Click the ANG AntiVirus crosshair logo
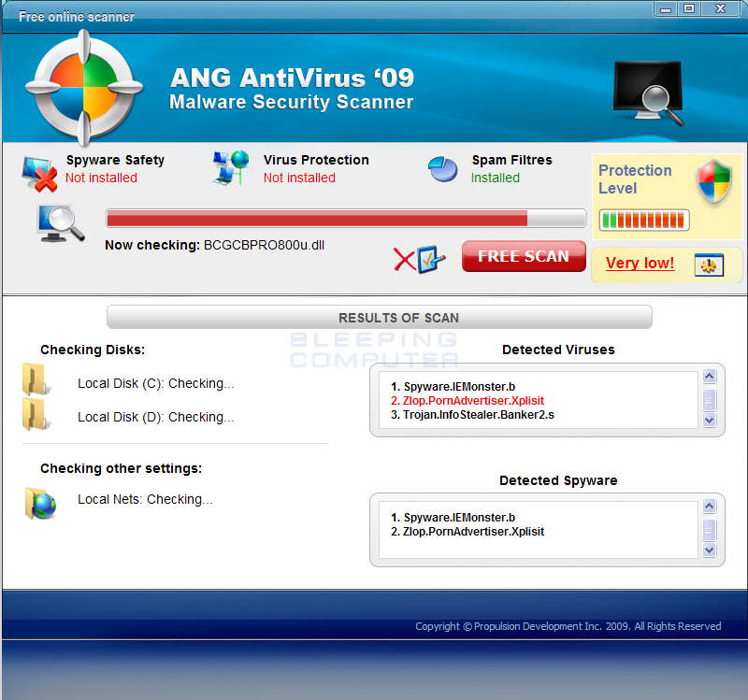The image size is (748, 700). [84, 88]
